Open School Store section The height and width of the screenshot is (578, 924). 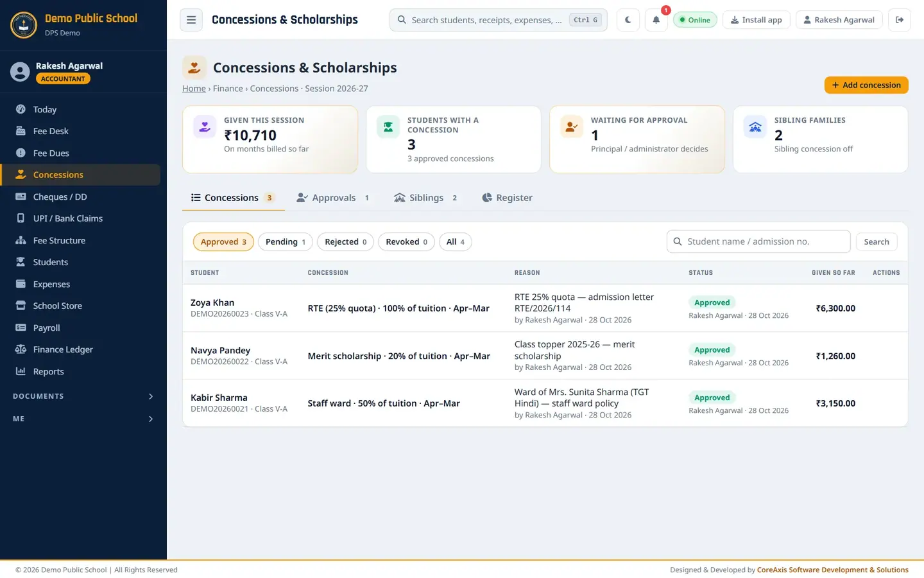coord(80,306)
